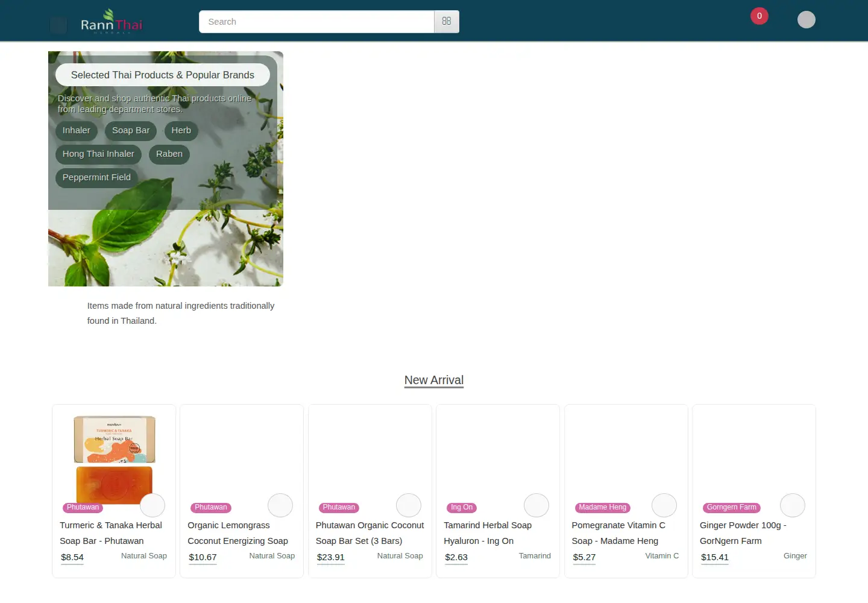The width and height of the screenshot is (868, 603).
Task: Click 'Items made from natural ingredients' description text
Action: tap(181, 314)
